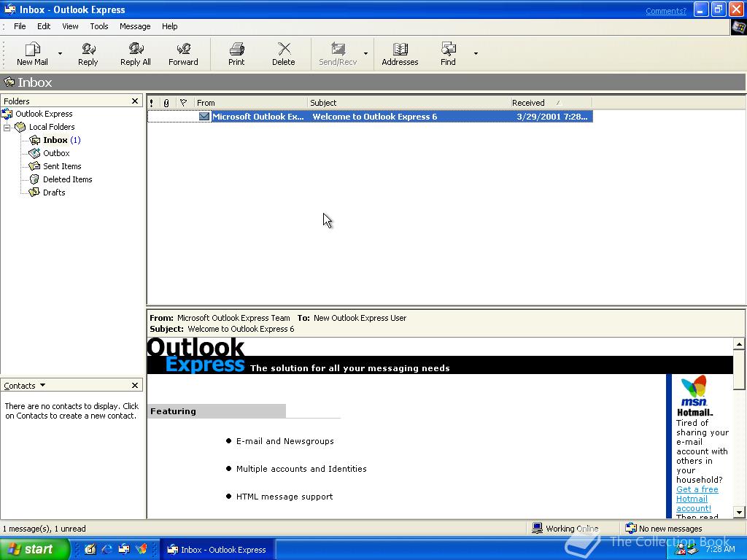Open the Send/Recv dropdown arrow
This screenshot has width=747, height=560.
point(366,53)
